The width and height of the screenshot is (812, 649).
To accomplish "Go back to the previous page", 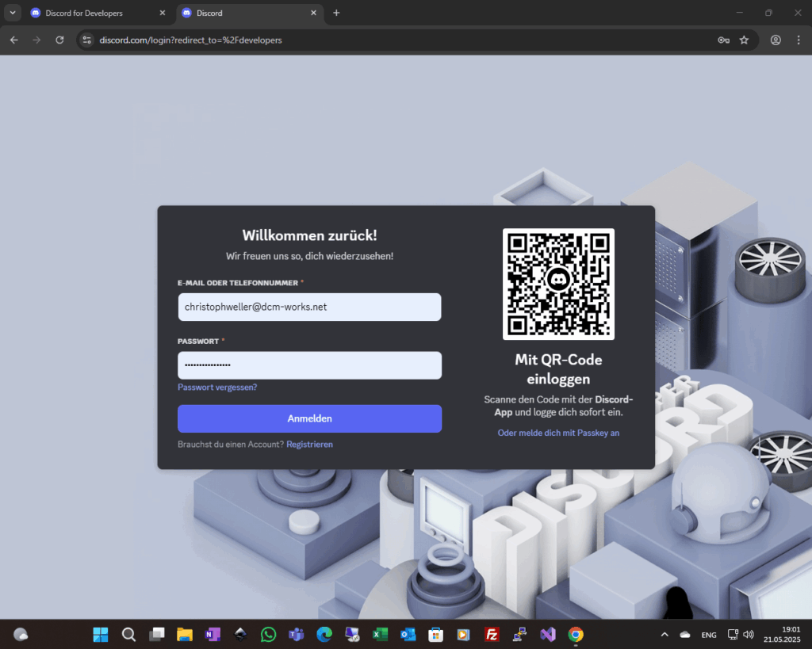I will [14, 40].
